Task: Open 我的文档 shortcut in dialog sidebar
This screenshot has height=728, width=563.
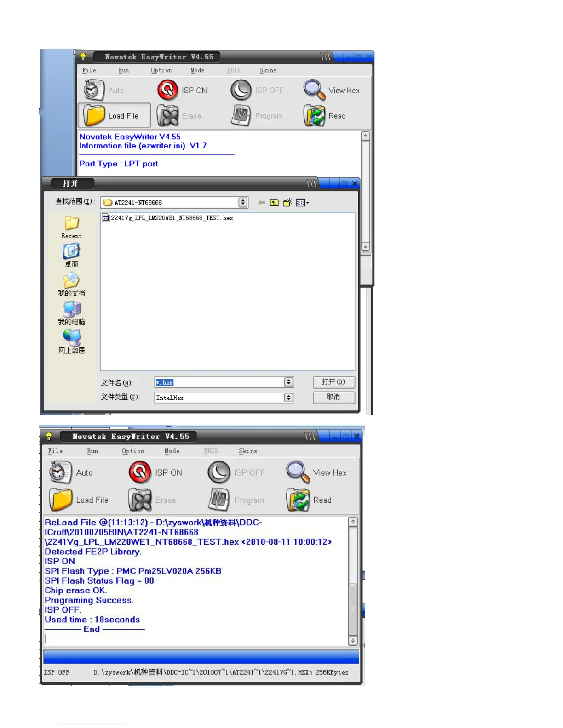Action: pos(71,284)
